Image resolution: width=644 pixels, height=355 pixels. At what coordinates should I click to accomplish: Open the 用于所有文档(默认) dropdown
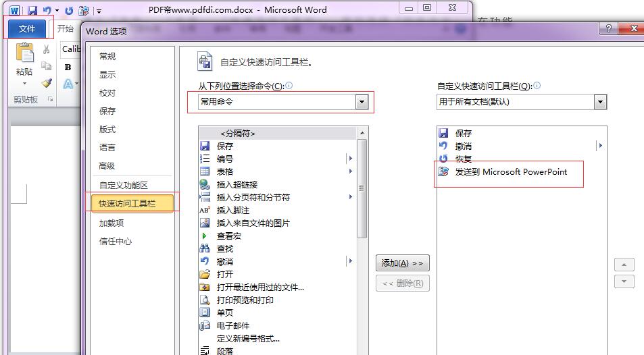click(x=600, y=102)
